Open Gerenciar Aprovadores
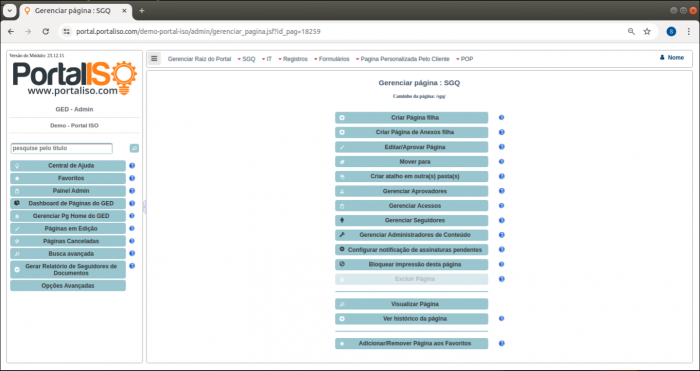700x371 pixels. pos(412,191)
